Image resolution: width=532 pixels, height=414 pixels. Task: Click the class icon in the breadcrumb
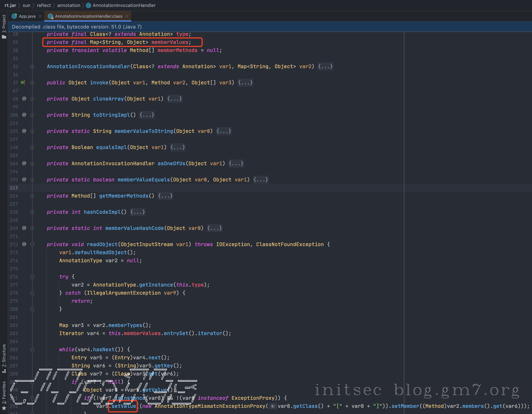(x=88, y=5)
